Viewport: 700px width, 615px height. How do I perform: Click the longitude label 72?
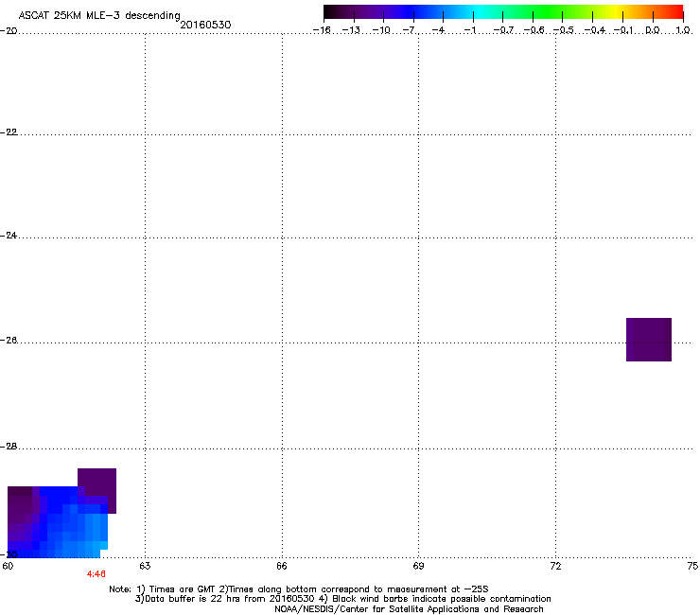555,567
